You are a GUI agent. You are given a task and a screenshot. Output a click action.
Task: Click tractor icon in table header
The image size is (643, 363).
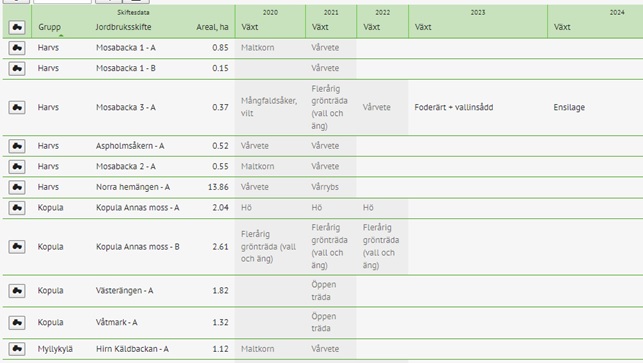17,27
